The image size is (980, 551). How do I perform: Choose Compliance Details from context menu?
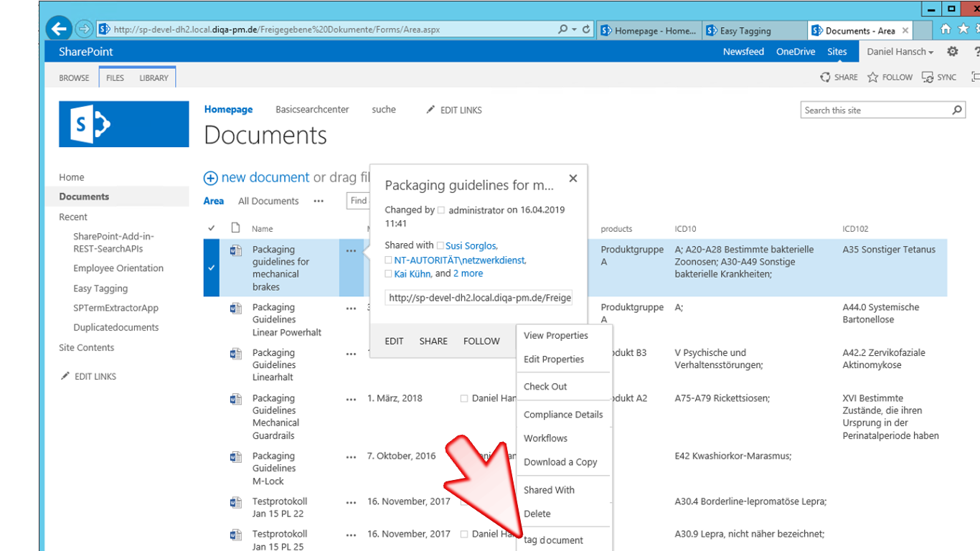click(564, 415)
